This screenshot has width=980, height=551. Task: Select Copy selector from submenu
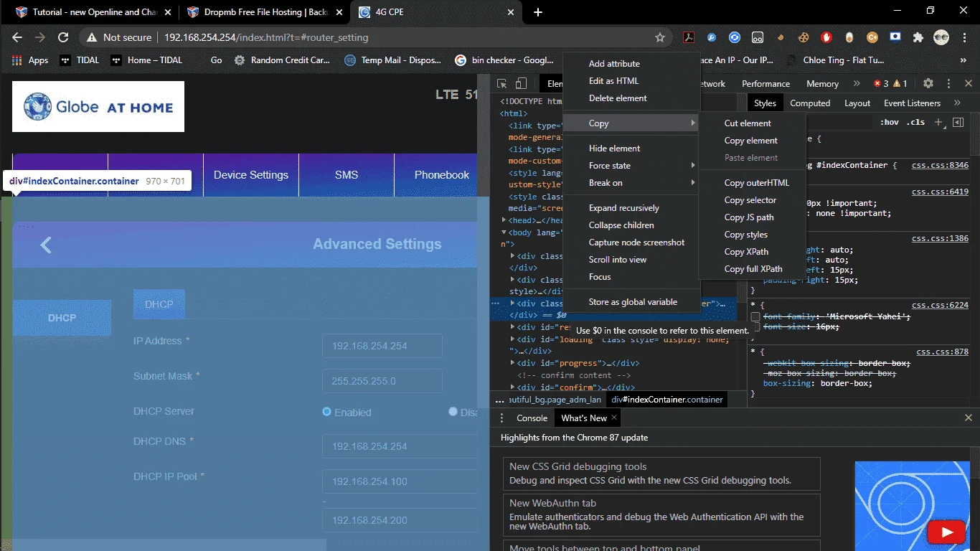click(x=753, y=200)
